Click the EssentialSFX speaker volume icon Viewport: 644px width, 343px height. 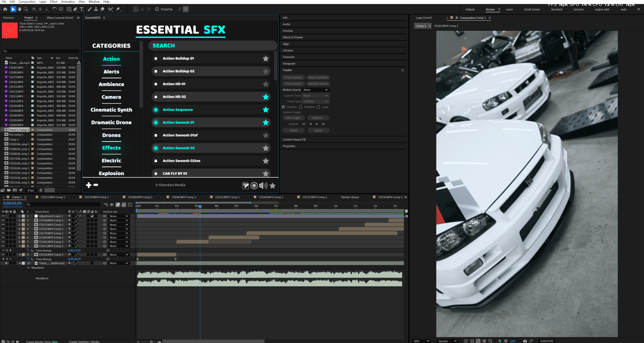263,185
